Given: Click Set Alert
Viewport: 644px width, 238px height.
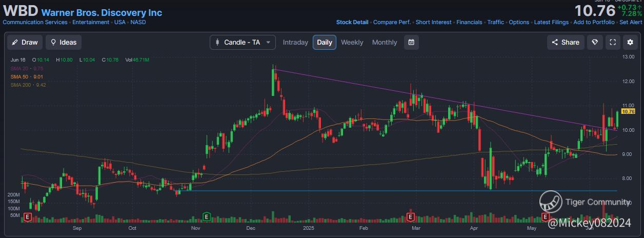Looking at the screenshot, I should pos(631,22).
